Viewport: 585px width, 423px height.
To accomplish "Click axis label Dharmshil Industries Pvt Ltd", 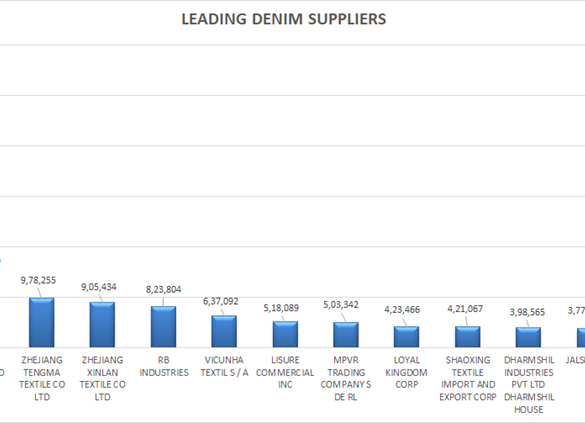I will click(x=529, y=385).
